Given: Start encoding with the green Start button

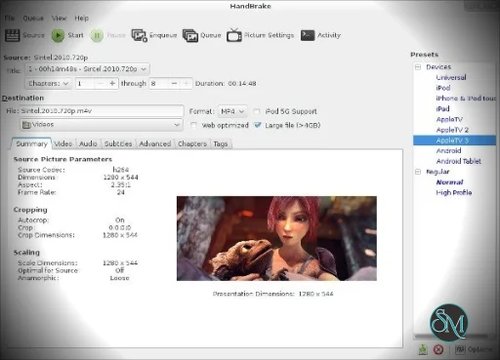Looking at the screenshot, I should click(67, 35).
